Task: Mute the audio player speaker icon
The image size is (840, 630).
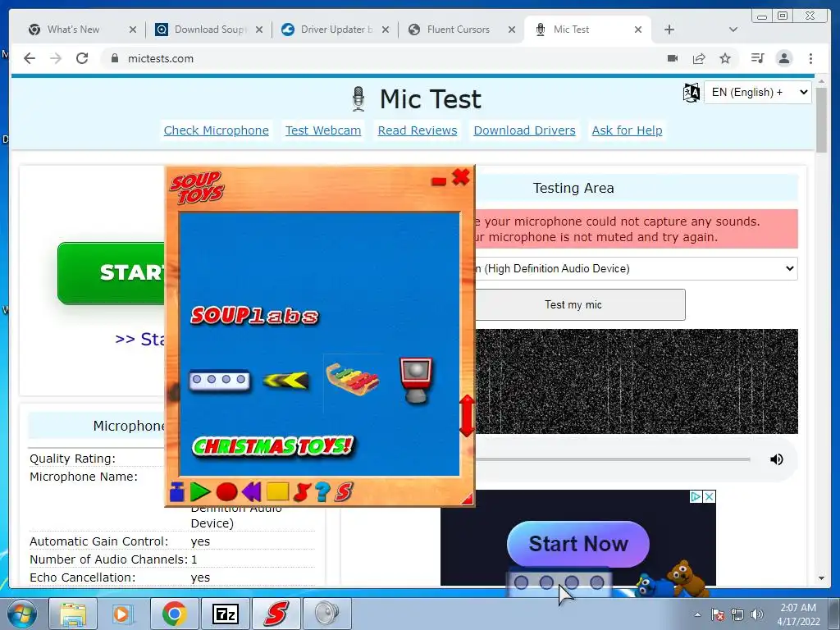Action: pos(776,459)
